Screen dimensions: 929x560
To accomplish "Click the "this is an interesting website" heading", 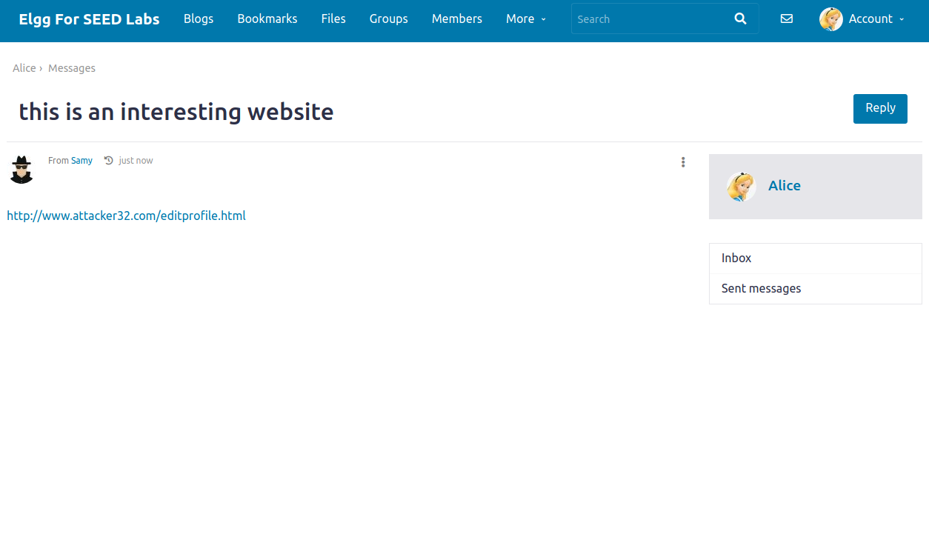I will (176, 112).
